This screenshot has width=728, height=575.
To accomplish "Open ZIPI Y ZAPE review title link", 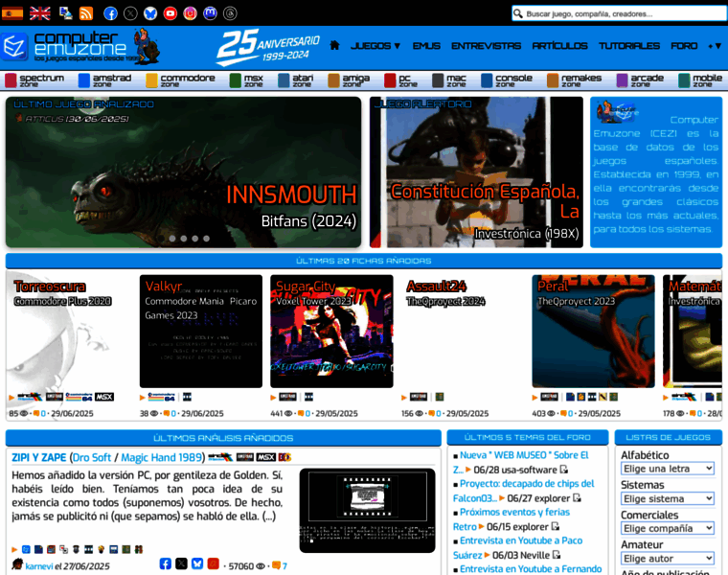I will 39,457.
